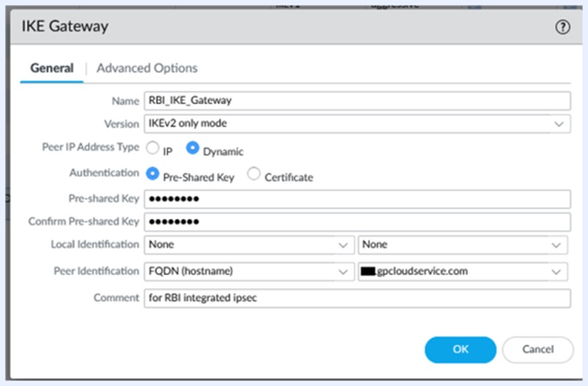Click the Comment text field

[356, 297]
